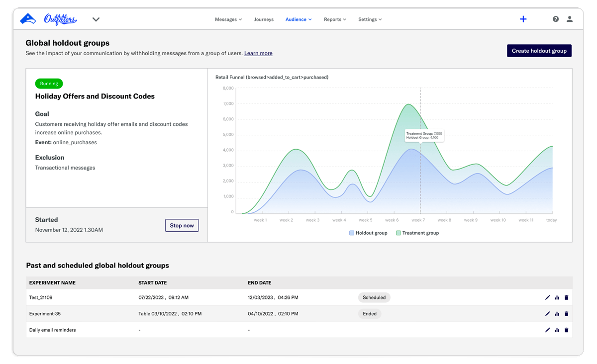This screenshot has height=364, width=597.
Task: Click the Create holdout group button
Action: [x=539, y=51]
